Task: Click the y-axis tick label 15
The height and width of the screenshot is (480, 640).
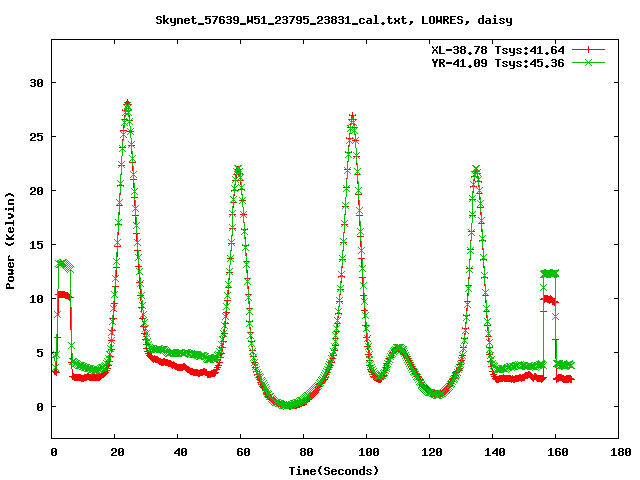Action: pos(36,245)
